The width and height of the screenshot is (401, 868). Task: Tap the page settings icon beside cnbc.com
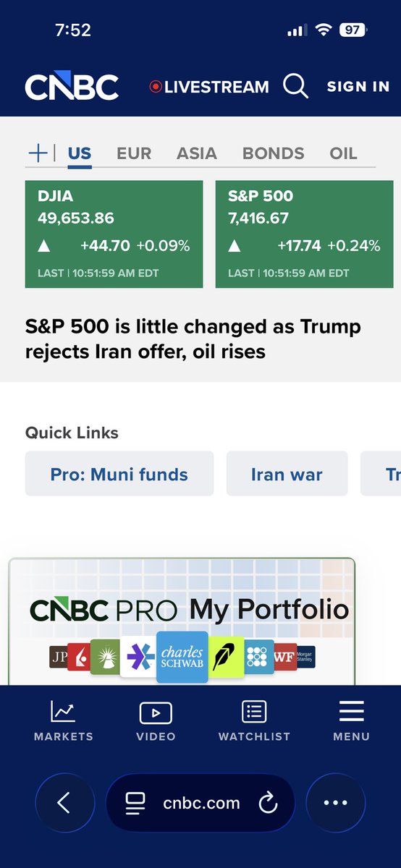coord(135,803)
